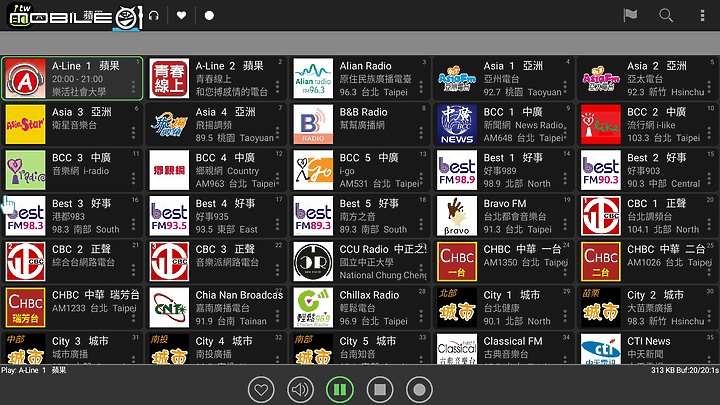The width and height of the screenshot is (720, 405).
Task: Select CBC 2 正聲 station title
Action: point(81,249)
